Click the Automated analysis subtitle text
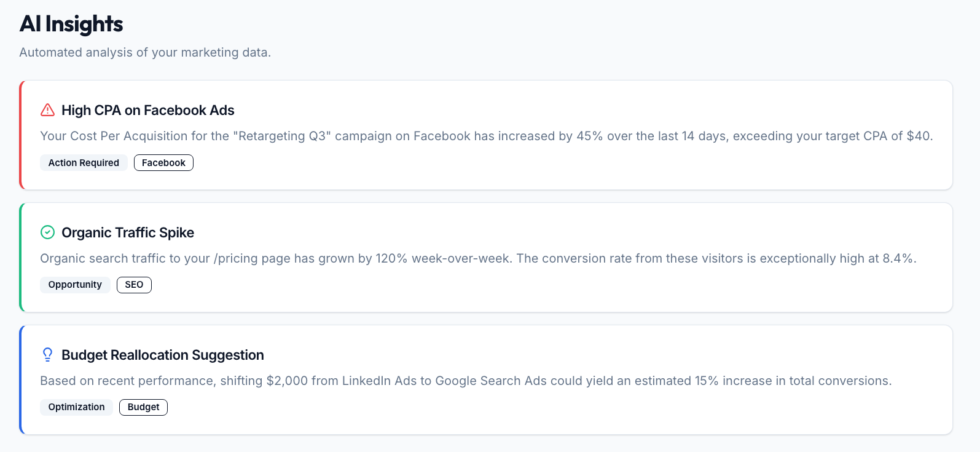Screen dimensions: 980x452 (x=145, y=52)
